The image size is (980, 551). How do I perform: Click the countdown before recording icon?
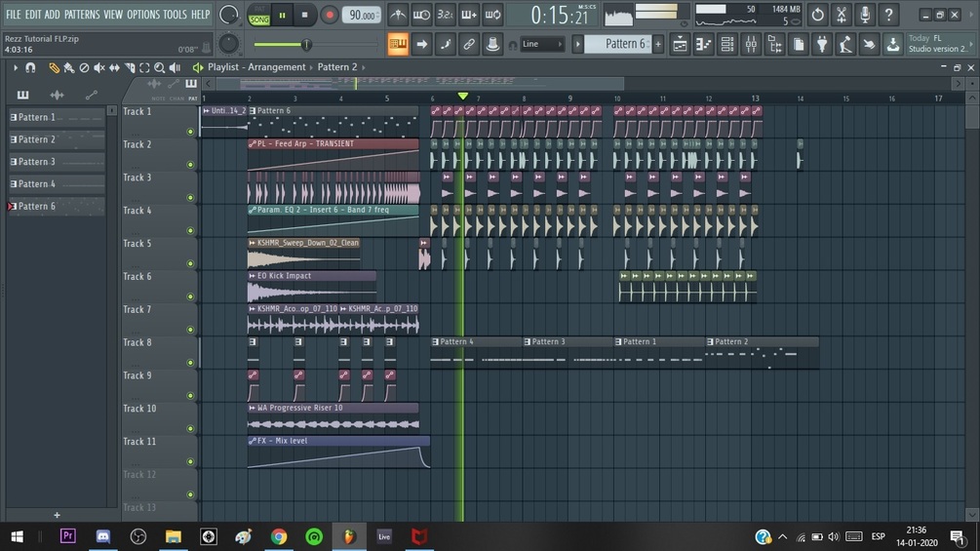(445, 15)
